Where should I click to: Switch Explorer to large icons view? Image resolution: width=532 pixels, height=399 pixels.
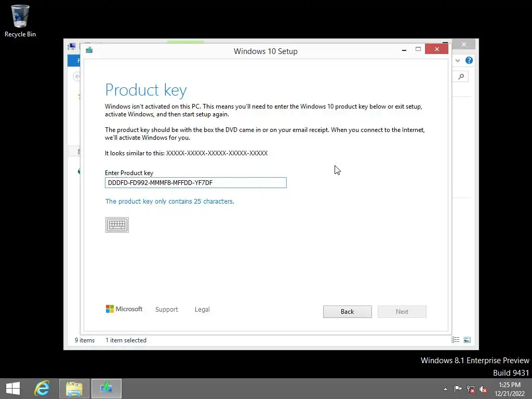467,340
